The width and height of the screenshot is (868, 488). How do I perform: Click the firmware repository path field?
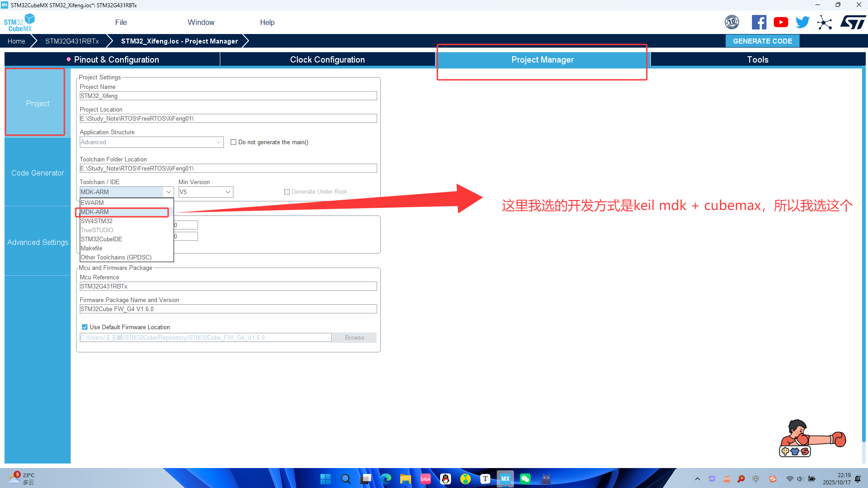coord(205,337)
